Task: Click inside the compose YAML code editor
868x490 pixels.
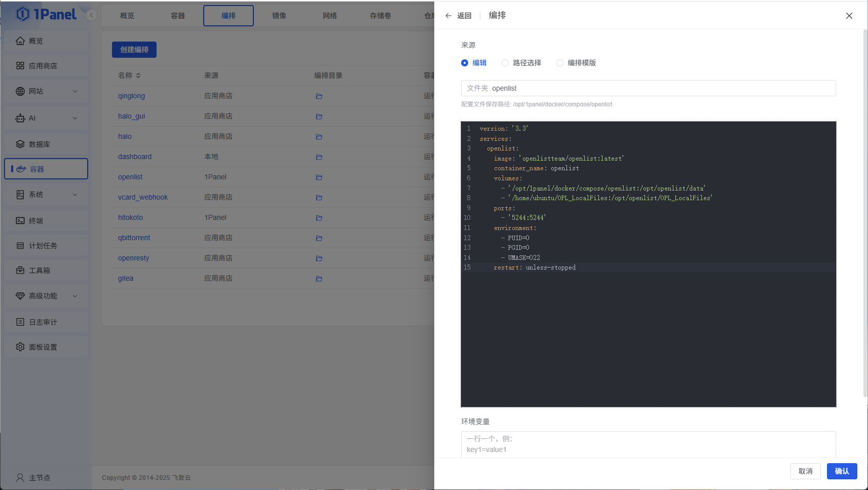Action: [x=648, y=264]
